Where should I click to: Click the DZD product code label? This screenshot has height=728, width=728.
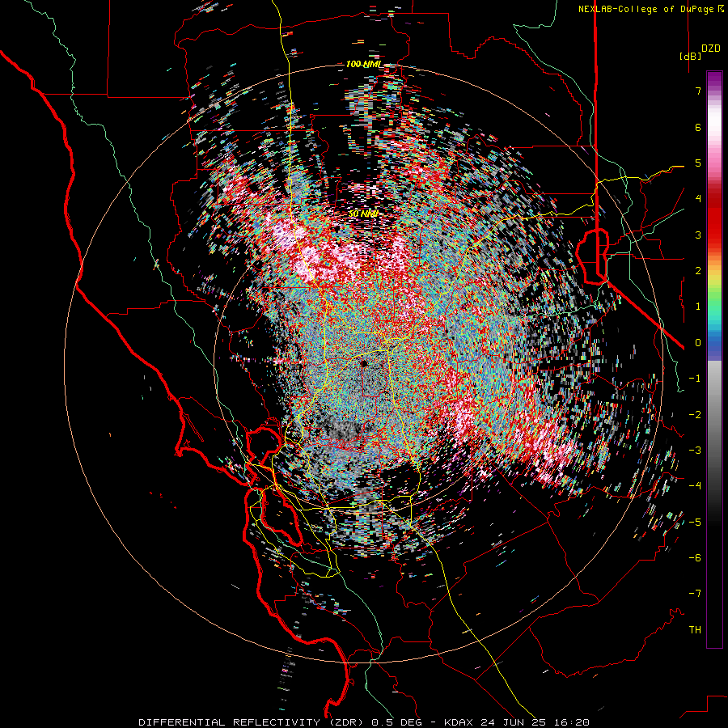pyautogui.click(x=711, y=48)
